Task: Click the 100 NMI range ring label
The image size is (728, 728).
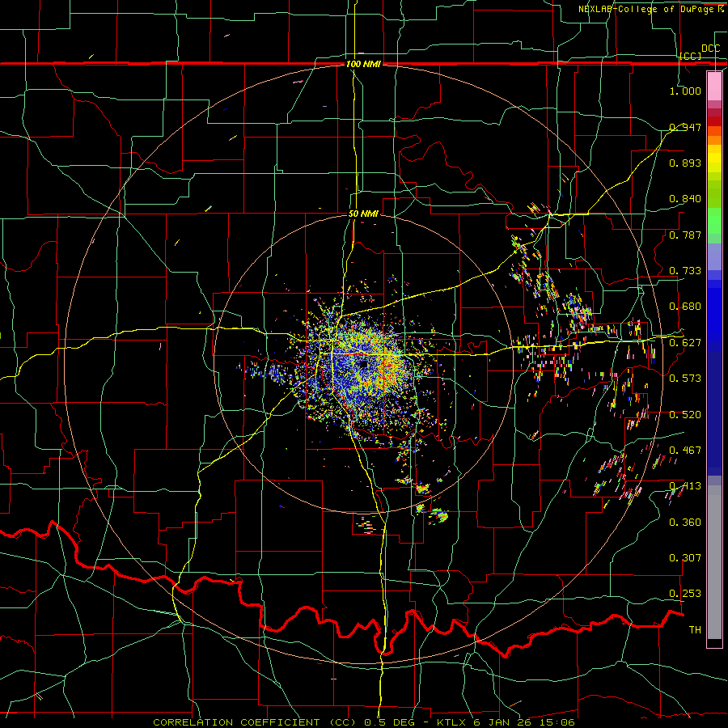Action: [x=363, y=64]
